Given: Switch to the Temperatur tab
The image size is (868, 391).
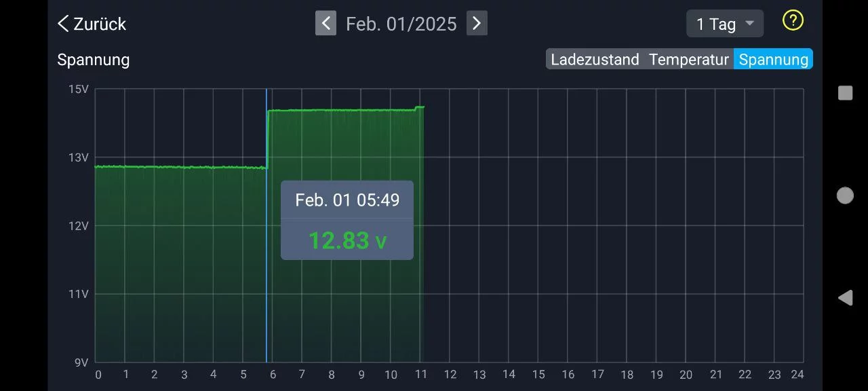Looking at the screenshot, I should (688, 60).
